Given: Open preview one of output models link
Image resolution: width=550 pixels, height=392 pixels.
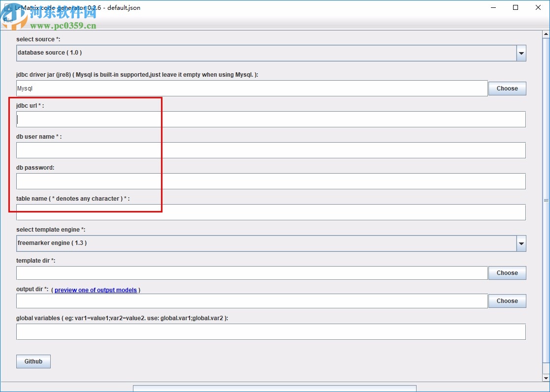Looking at the screenshot, I should pos(96,290).
